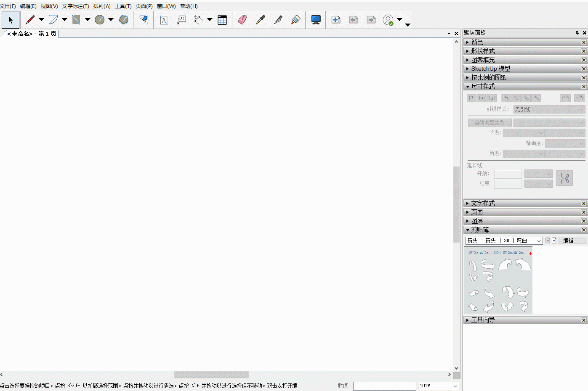Open the 视图(V) menu
This screenshot has width=588, height=391.
coord(49,6)
